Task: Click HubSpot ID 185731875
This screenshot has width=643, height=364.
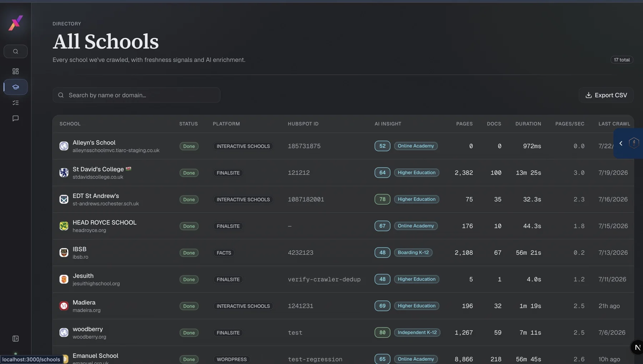Action: coord(304,146)
